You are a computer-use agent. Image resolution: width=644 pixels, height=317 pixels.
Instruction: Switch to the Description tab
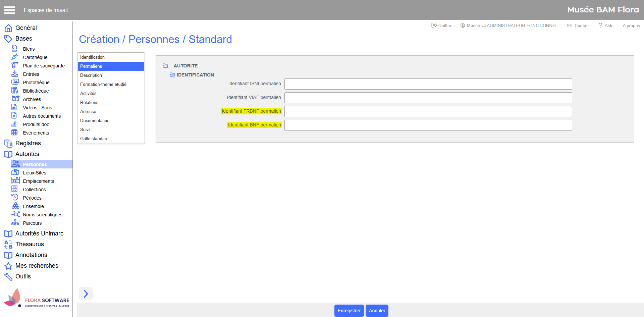click(91, 75)
